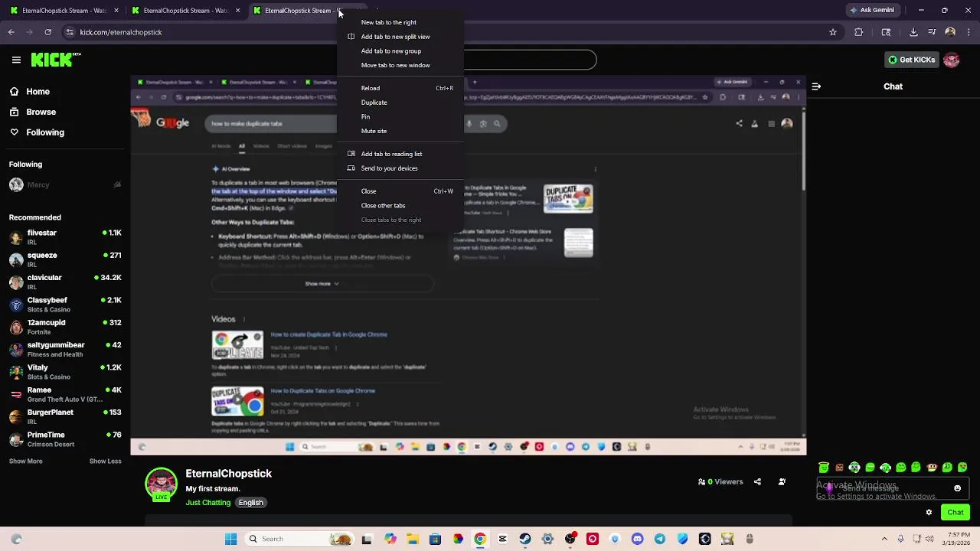Choose Add tab to new group
Viewport: 980px width, 551px height.
click(x=400, y=51)
